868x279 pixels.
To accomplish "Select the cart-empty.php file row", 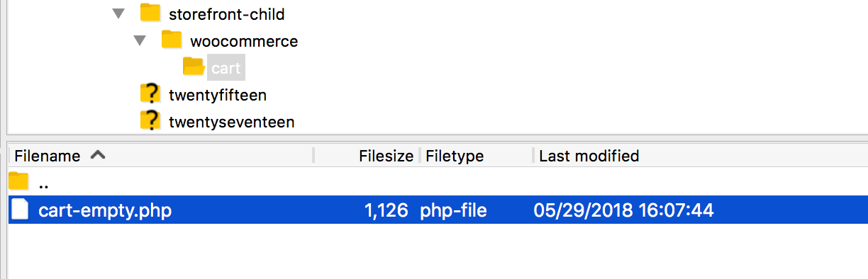I will click(438, 210).
